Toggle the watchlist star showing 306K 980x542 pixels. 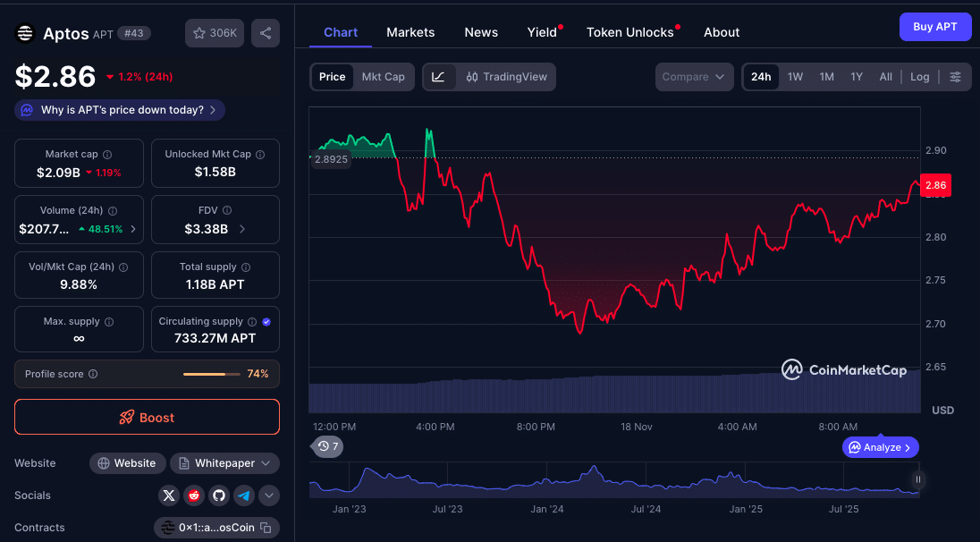[x=214, y=33]
